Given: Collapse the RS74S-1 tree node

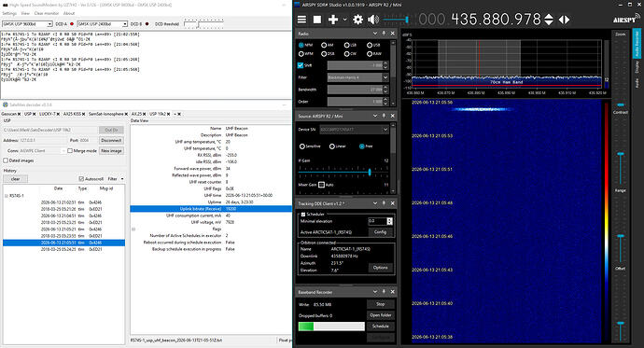Looking at the screenshot, I should pos(7,196).
